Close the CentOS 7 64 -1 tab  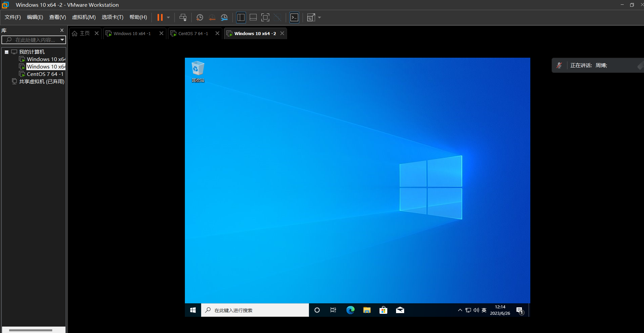218,33
